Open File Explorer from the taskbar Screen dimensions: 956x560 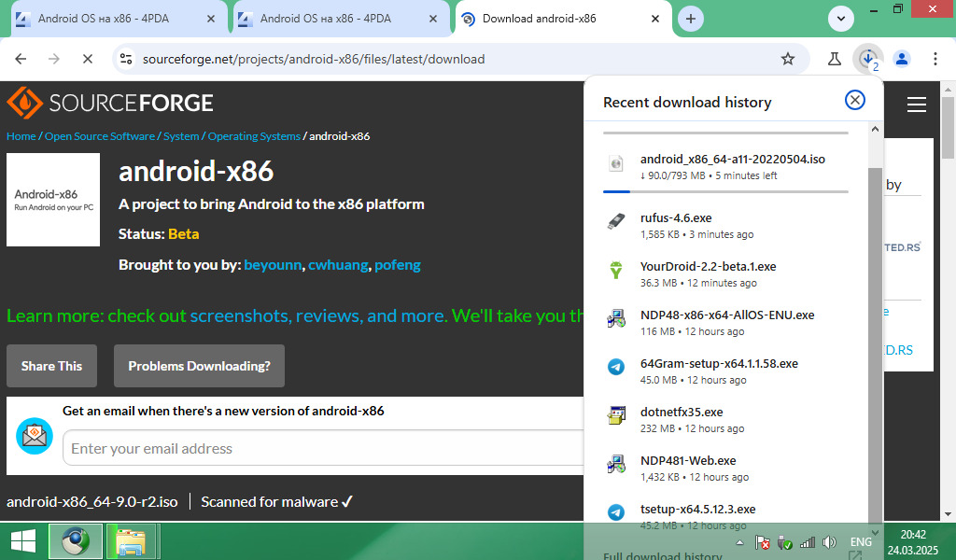click(131, 541)
